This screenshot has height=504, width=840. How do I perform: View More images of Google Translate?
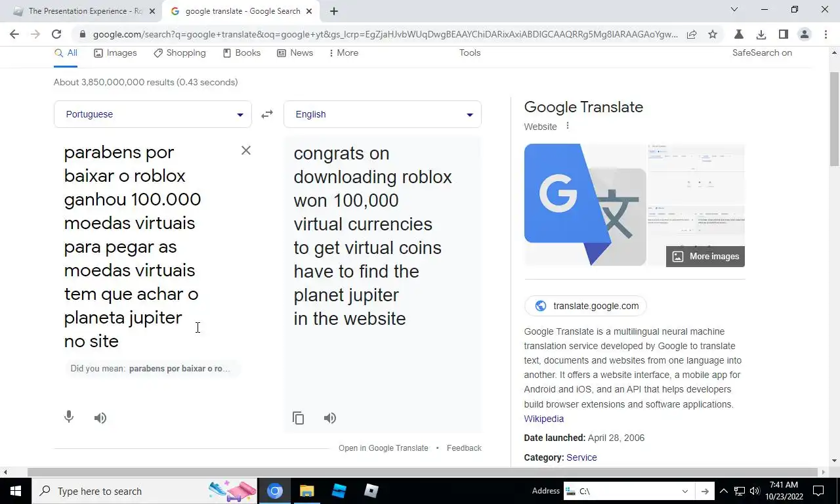tap(705, 257)
